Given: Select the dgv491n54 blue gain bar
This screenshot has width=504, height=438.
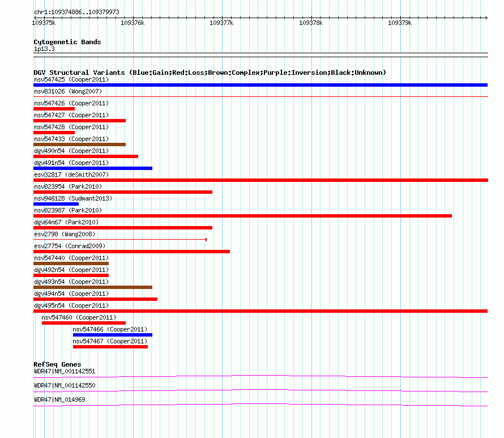Looking at the screenshot, I should [93, 168].
